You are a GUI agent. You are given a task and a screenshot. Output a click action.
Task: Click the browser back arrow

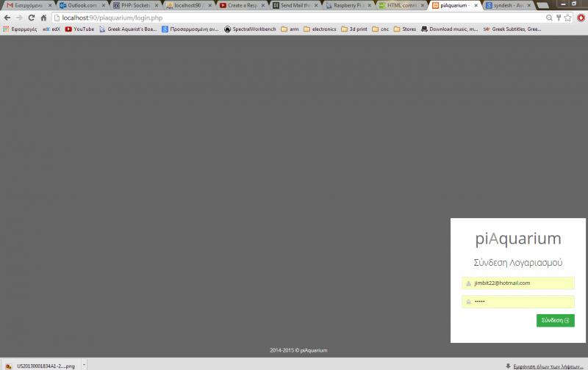point(7,17)
